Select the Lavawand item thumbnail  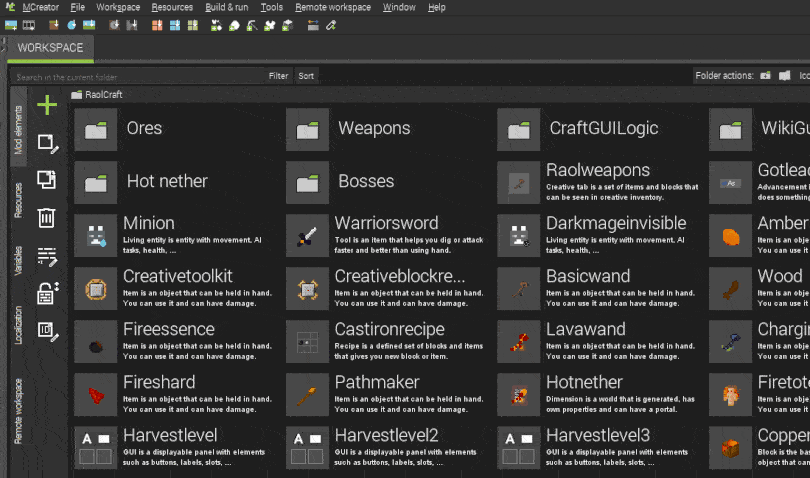tap(519, 342)
